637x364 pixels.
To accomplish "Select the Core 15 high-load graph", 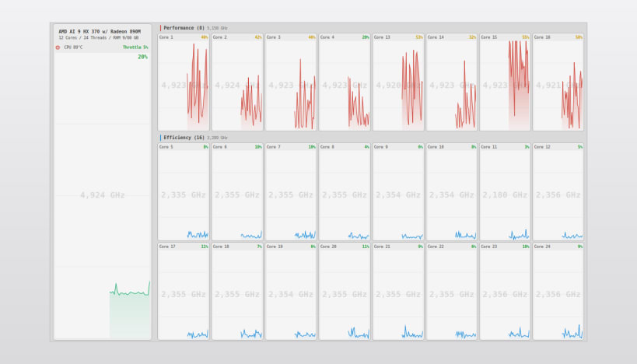I will coord(505,82).
